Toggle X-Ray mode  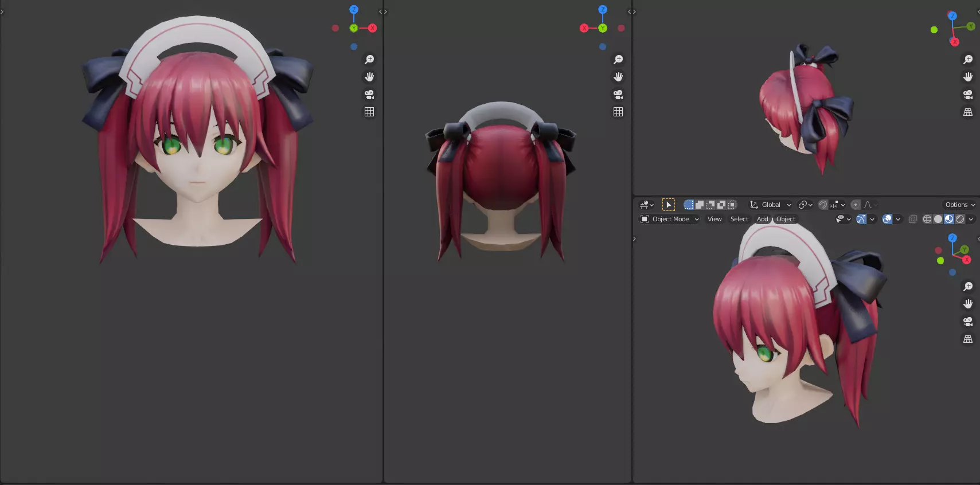[x=912, y=219]
